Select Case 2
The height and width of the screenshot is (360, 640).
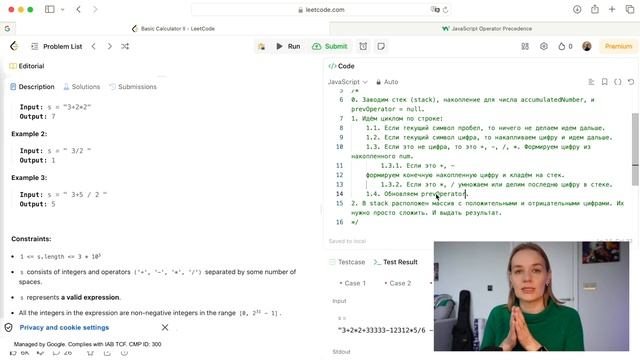398,283
